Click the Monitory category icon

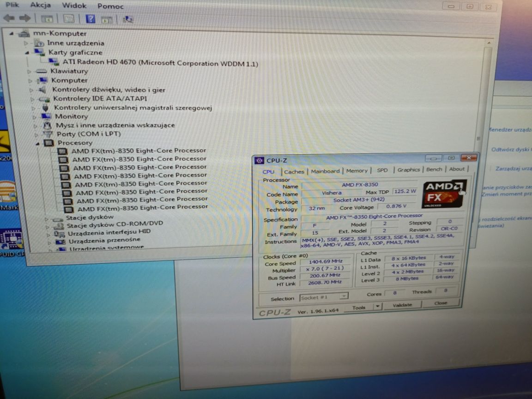[x=47, y=116]
